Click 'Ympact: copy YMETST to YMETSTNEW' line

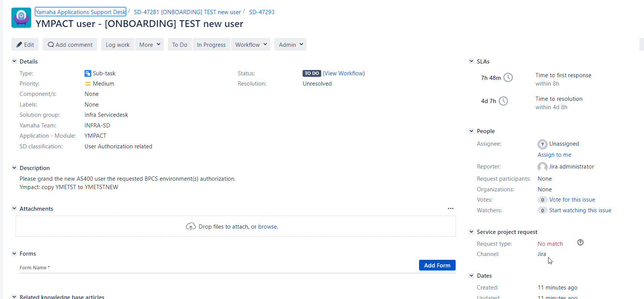point(69,187)
